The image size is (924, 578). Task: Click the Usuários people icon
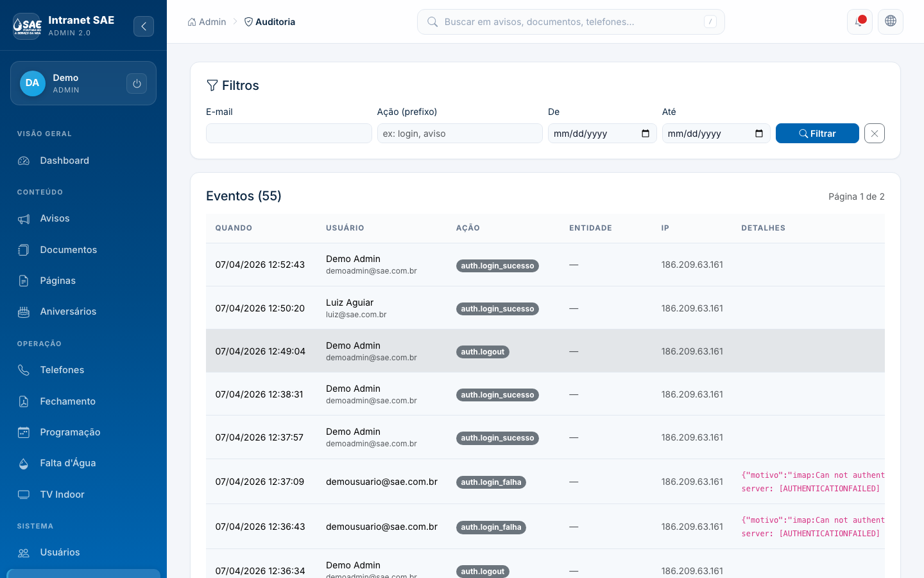pyautogui.click(x=24, y=553)
